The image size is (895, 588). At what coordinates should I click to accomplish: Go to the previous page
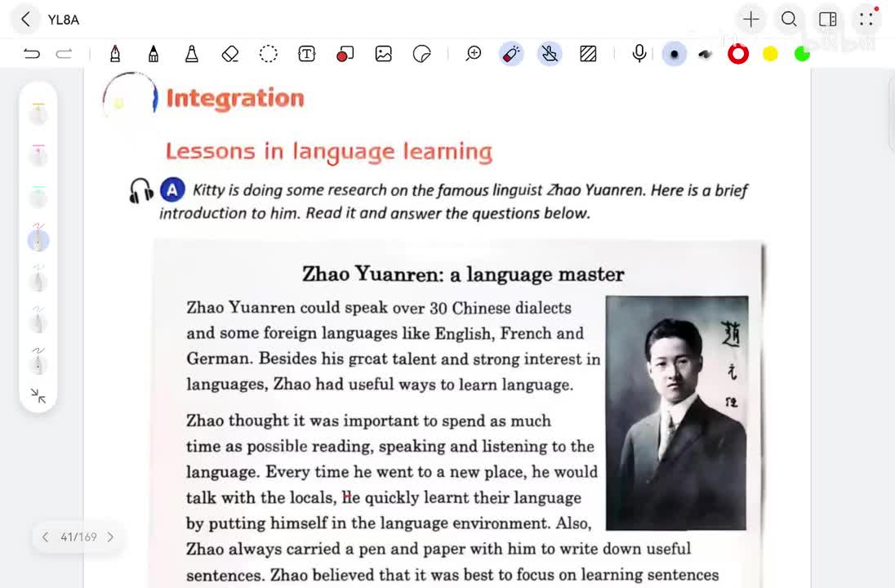[46, 537]
